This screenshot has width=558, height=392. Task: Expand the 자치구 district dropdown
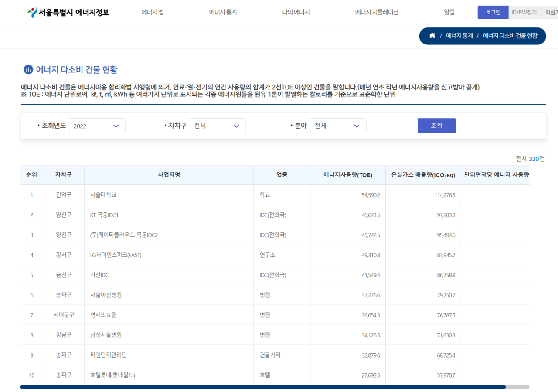(x=218, y=126)
